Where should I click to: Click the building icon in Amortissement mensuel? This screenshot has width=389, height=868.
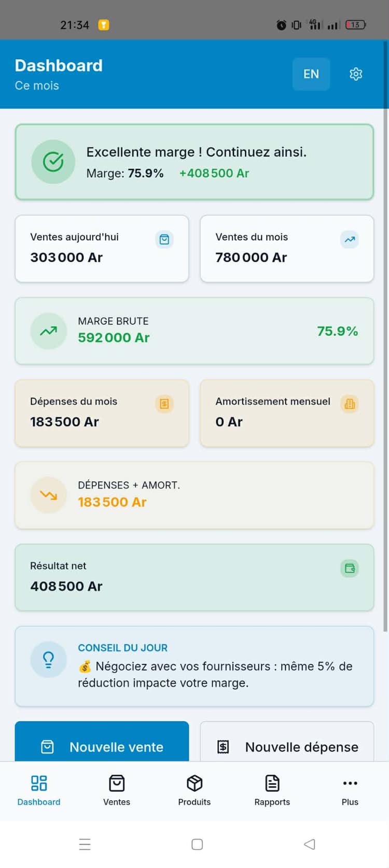pos(350,404)
